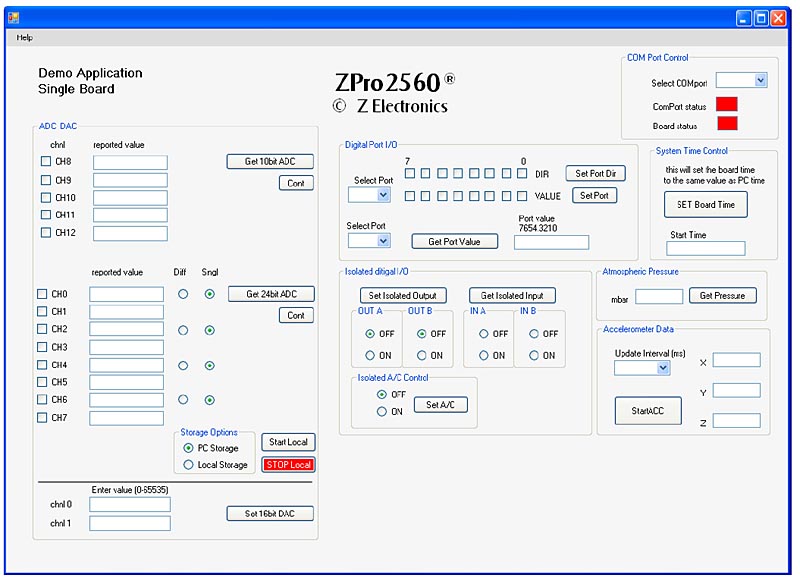
Task: Toggle the CH7 channel checkbox
Action: click(x=42, y=418)
